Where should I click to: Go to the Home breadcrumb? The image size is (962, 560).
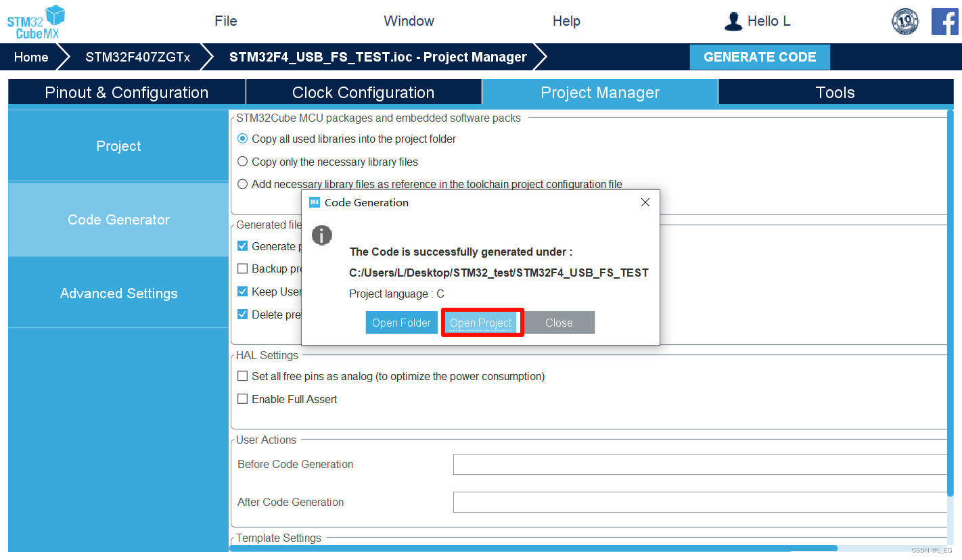31,57
